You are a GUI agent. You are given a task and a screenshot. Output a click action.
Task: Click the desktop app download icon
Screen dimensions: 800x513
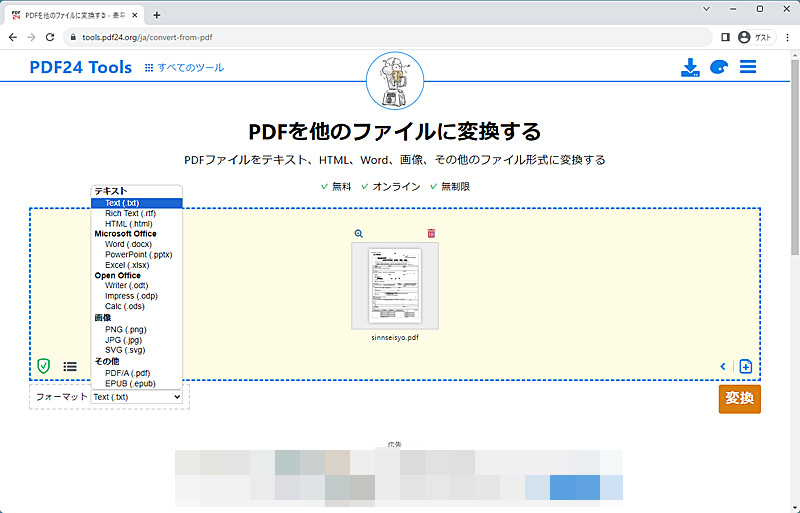[690, 67]
